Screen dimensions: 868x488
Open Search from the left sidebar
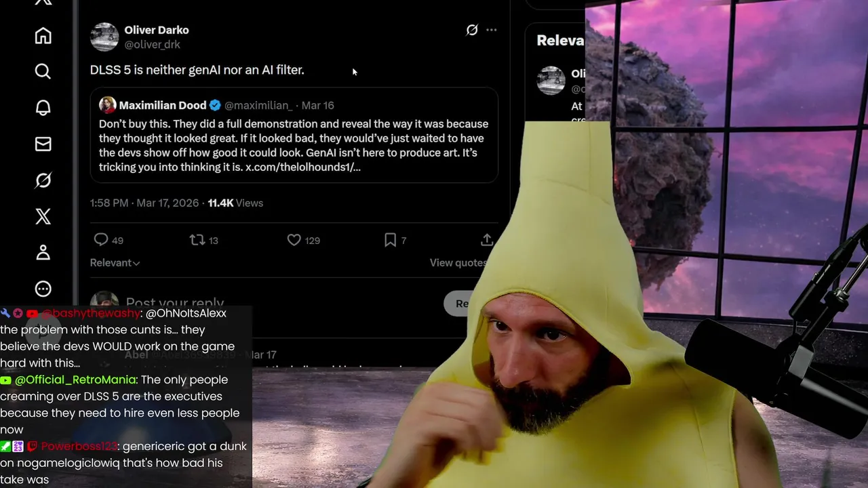coord(43,72)
